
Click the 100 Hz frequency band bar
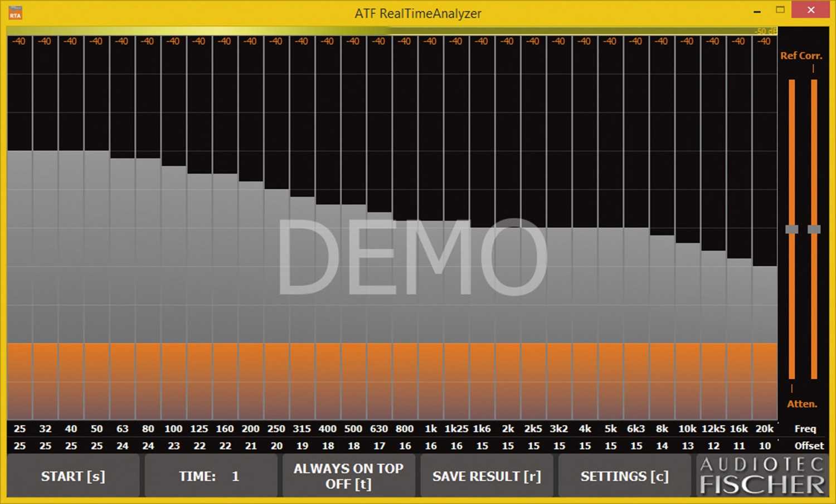(x=173, y=293)
